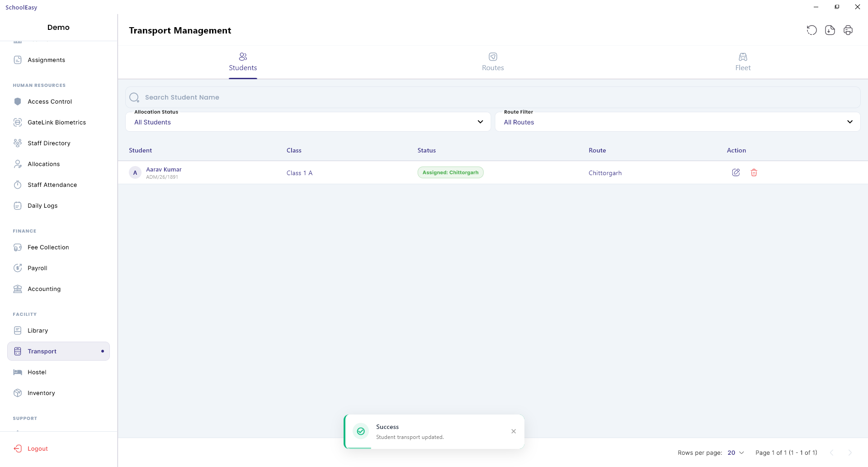Click the Hostel bed icon

(18, 372)
